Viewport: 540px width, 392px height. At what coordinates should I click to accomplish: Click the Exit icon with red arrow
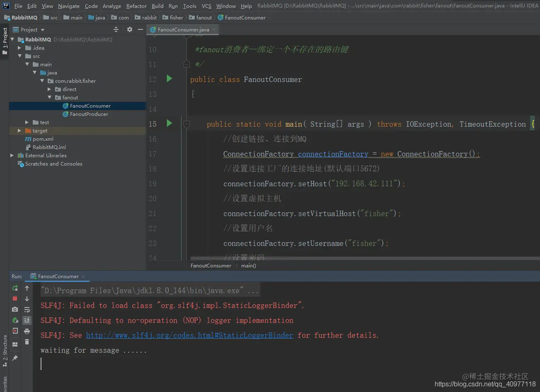(15, 331)
